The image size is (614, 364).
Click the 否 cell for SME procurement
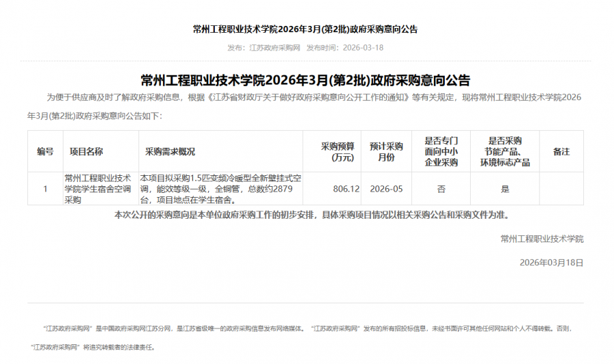click(441, 189)
